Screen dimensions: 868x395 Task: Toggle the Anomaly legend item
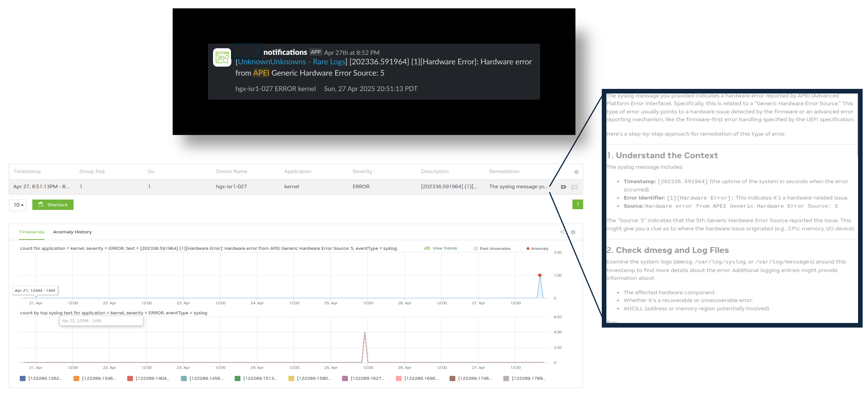tap(537, 249)
